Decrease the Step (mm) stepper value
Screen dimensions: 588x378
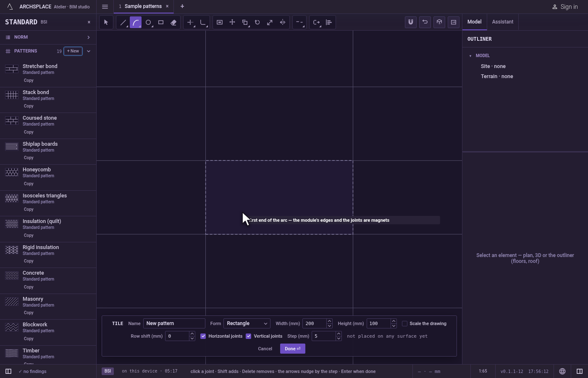pos(339,339)
